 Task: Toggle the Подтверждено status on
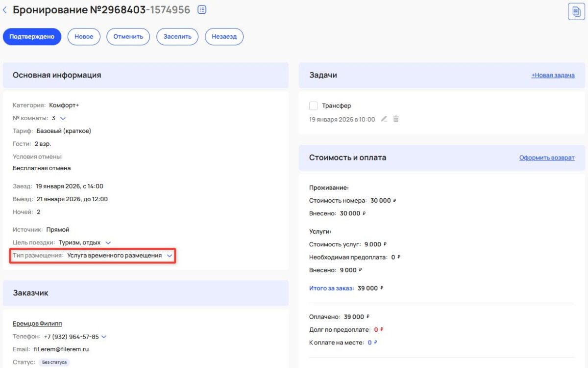(x=32, y=36)
